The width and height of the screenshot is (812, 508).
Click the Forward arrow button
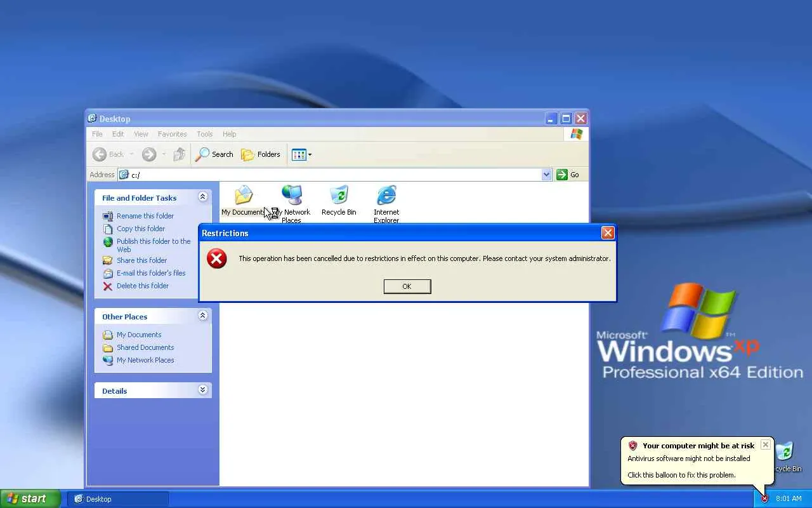(149, 154)
